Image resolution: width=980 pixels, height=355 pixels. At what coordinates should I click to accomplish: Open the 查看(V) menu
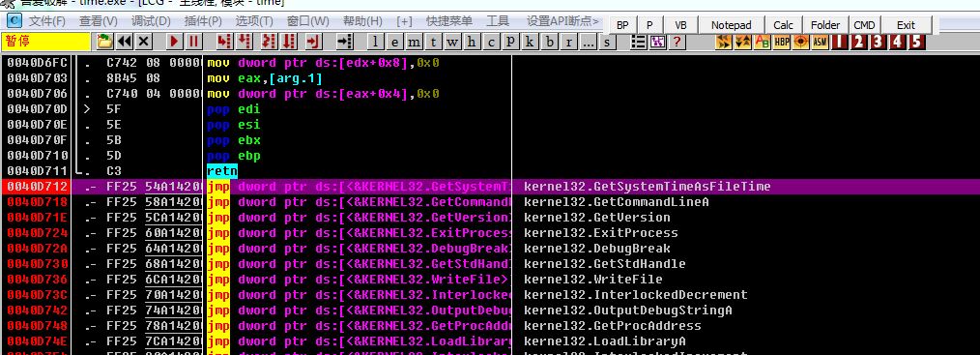pyautogui.click(x=99, y=20)
